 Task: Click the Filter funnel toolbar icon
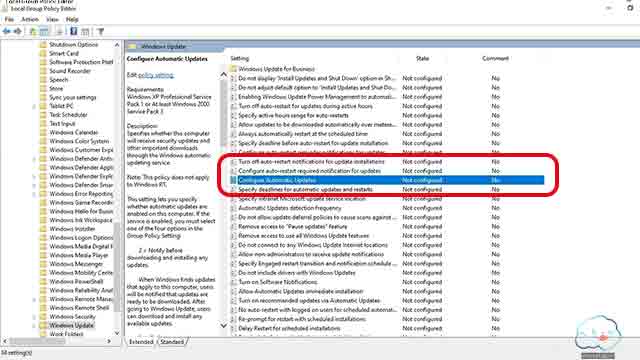click(x=101, y=31)
